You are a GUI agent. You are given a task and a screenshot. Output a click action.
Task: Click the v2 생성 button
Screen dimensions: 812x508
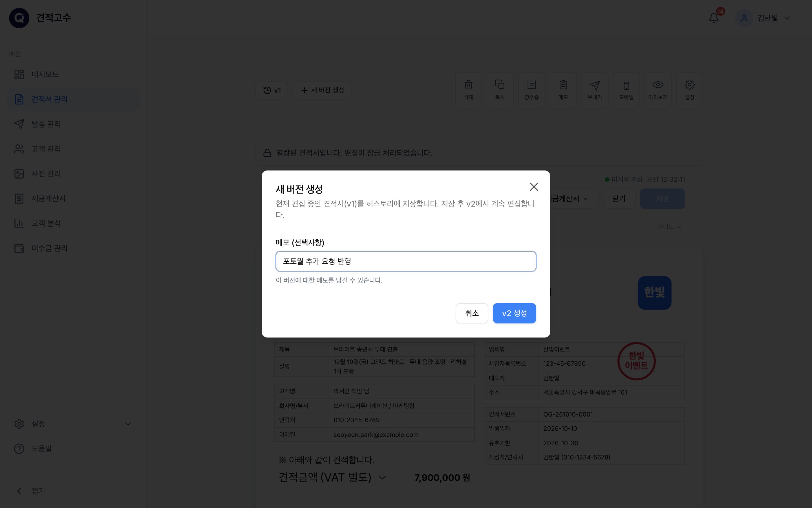point(514,313)
